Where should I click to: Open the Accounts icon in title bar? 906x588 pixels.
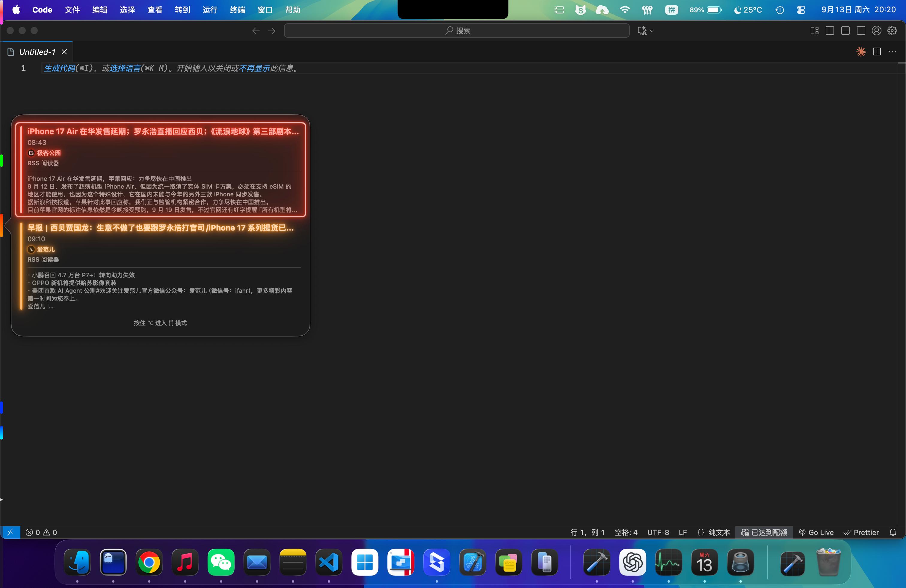click(877, 31)
